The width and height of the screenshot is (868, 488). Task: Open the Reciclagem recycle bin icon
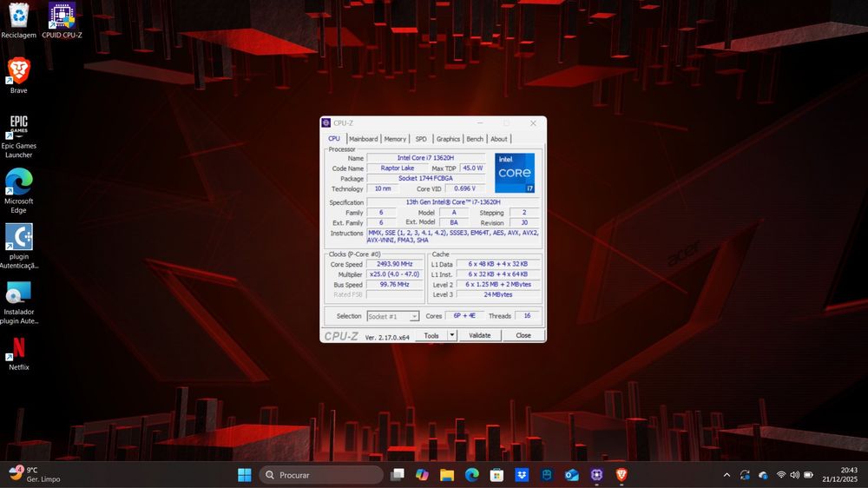coord(18,20)
